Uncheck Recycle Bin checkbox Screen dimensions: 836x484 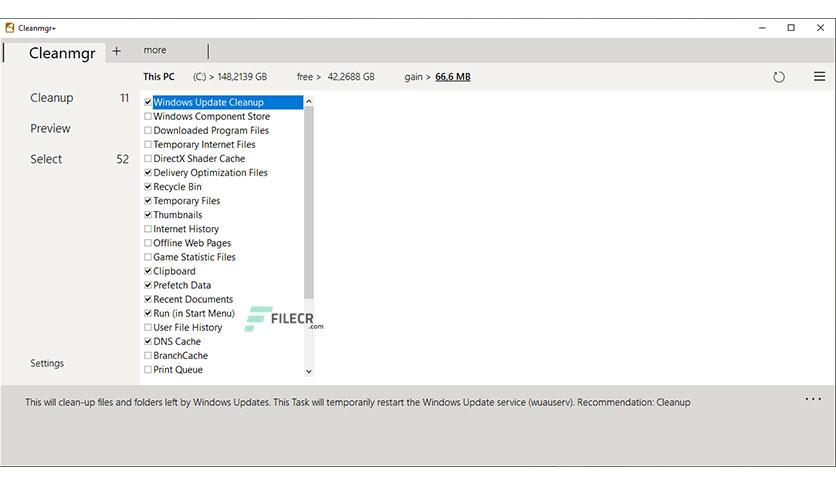click(148, 187)
